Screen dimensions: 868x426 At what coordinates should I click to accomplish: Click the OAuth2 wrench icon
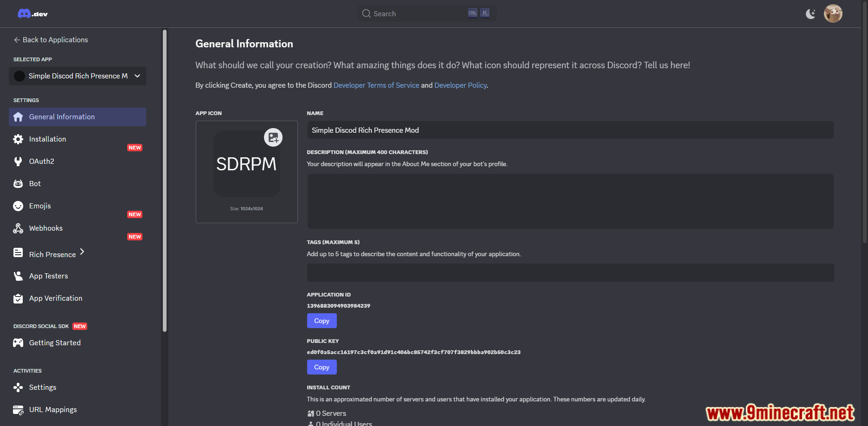point(18,161)
